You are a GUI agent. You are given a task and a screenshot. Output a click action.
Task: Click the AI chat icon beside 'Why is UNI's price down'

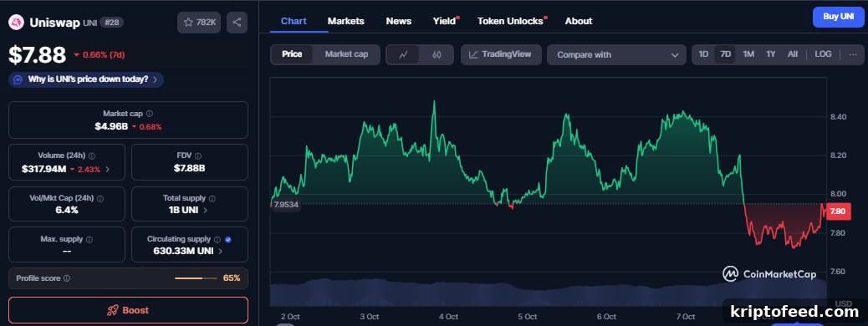click(18, 79)
